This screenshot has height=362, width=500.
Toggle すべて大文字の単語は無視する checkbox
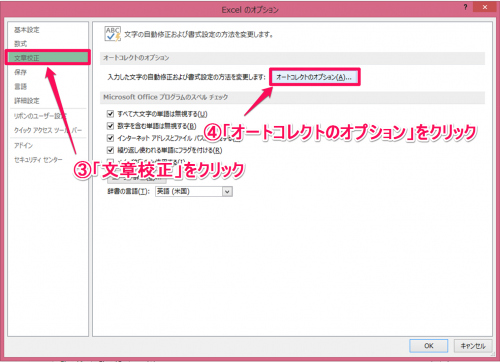point(110,114)
